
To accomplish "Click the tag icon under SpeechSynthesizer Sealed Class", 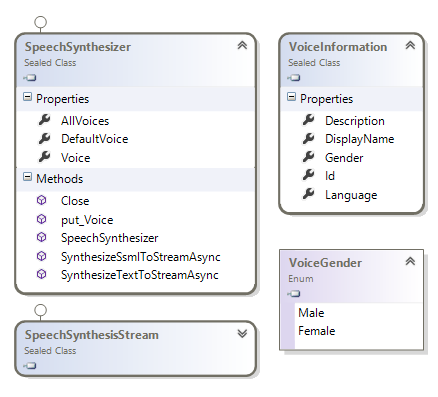I will pos(30,78).
